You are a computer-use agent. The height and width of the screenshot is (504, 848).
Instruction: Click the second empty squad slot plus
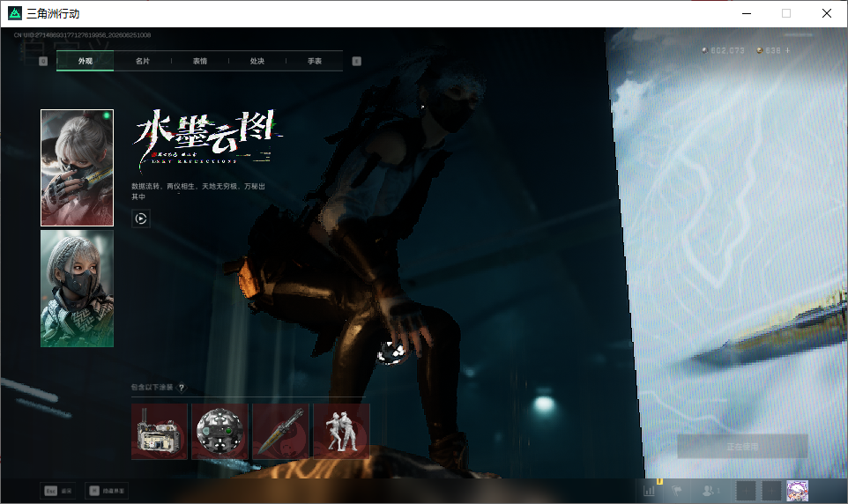(771, 491)
